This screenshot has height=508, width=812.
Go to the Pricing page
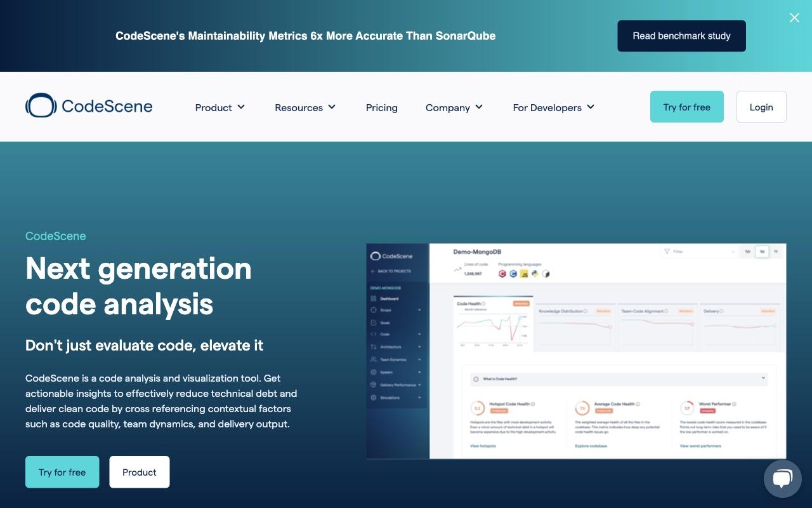pos(382,107)
